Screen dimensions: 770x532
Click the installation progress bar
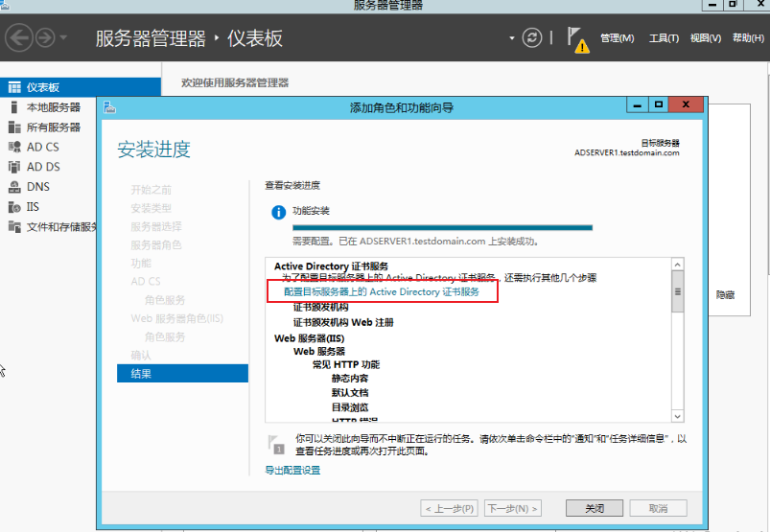tap(442, 228)
